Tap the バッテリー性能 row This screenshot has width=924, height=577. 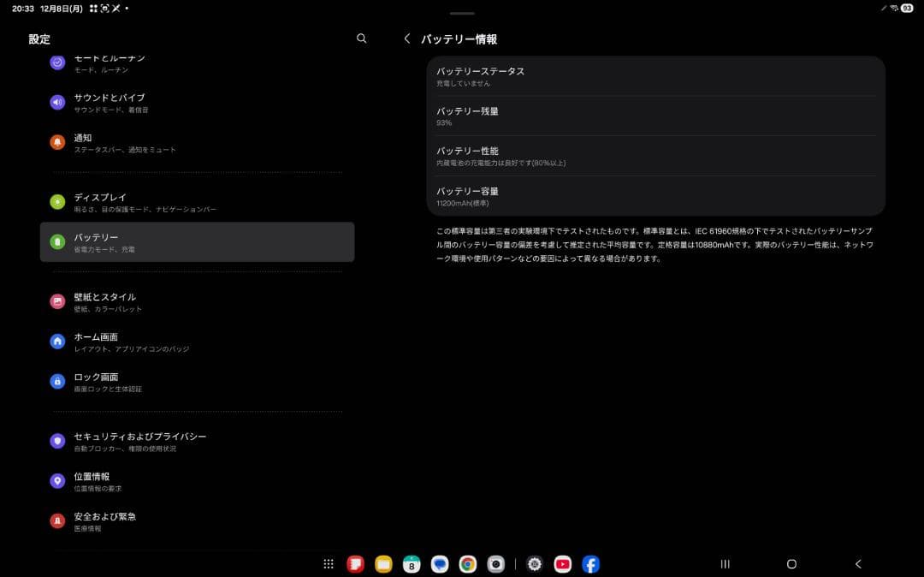[655, 156]
